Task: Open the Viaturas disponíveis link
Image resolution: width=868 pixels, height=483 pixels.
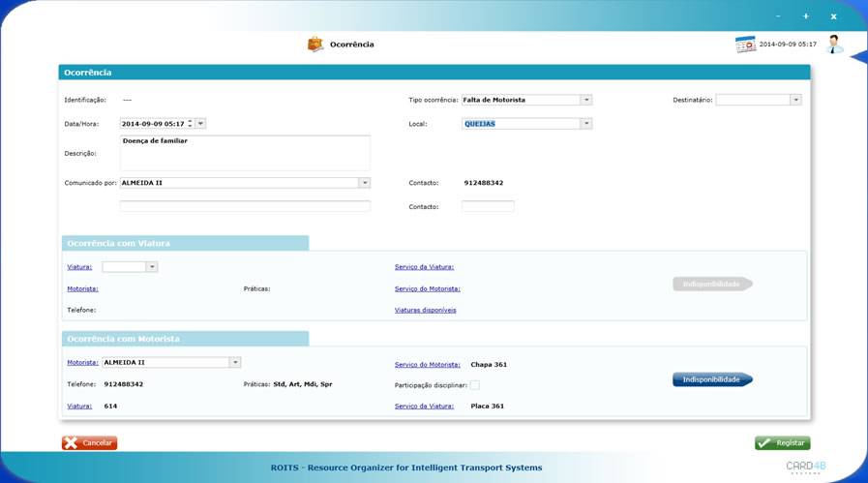Action: tap(425, 311)
